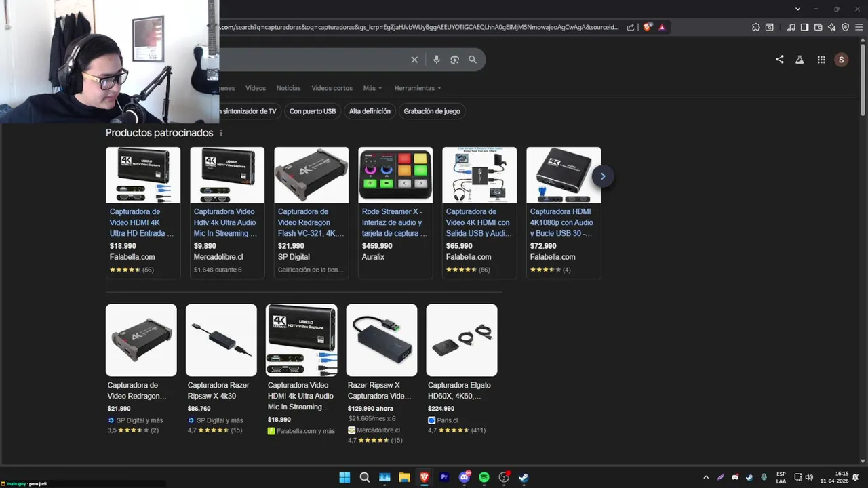The image size is (868, 488).
Task: Open Discord from the taskbar
Action: tap(465, 477)
